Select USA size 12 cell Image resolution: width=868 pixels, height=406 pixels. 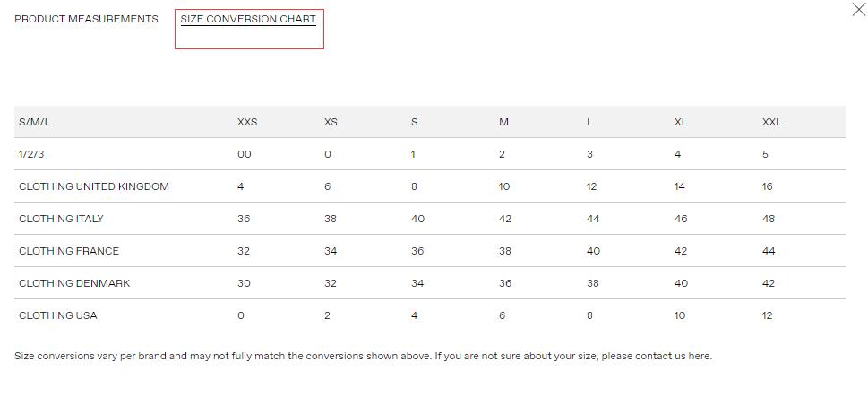point(768,315)
